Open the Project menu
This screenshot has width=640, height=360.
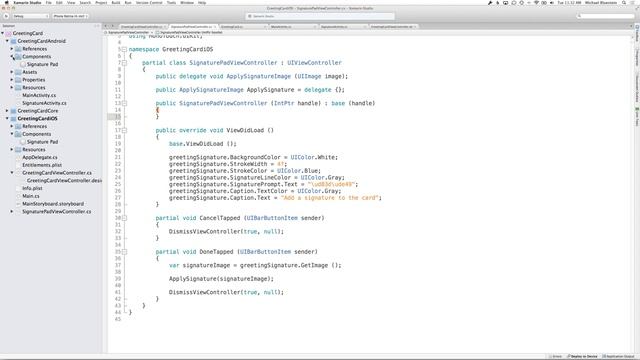point(101,2)
